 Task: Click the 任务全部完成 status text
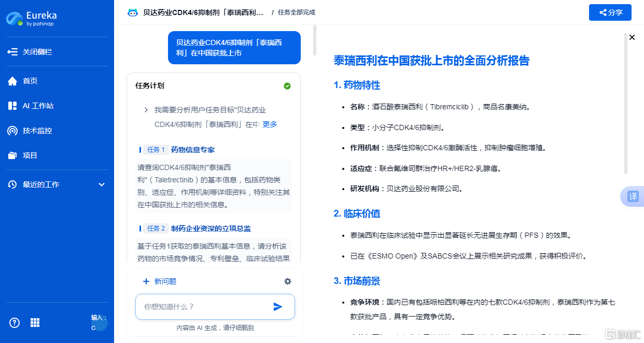[x=297, y=12]
